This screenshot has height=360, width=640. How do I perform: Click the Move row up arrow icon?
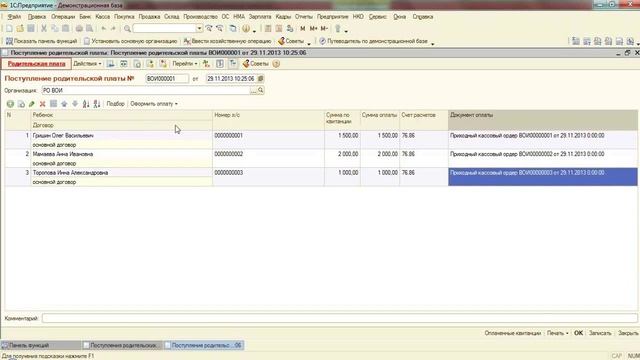click(x=64, y=104)
